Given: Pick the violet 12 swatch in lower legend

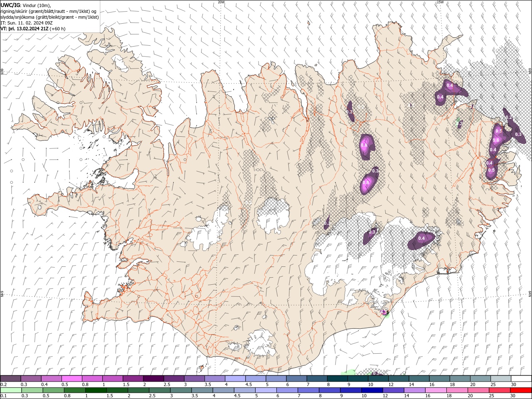Looking at the screenshot, I should point(394,390).
